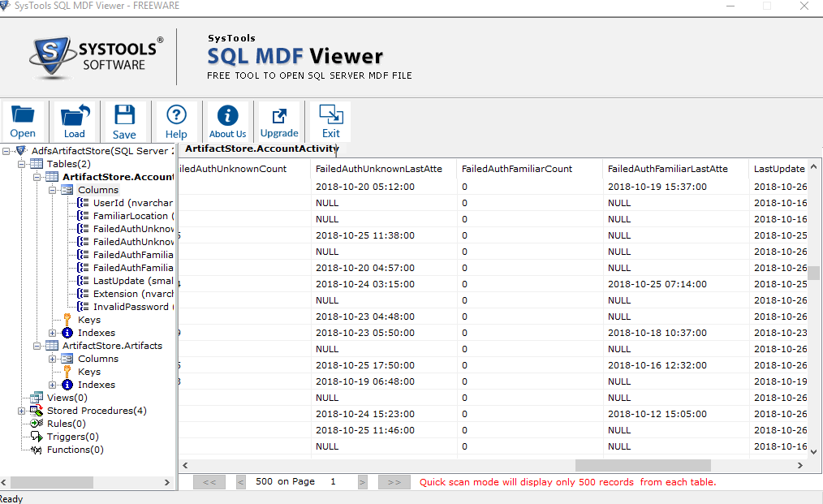
Task: Click the Stored Procedures(4) icon
Action: (37, 411)
